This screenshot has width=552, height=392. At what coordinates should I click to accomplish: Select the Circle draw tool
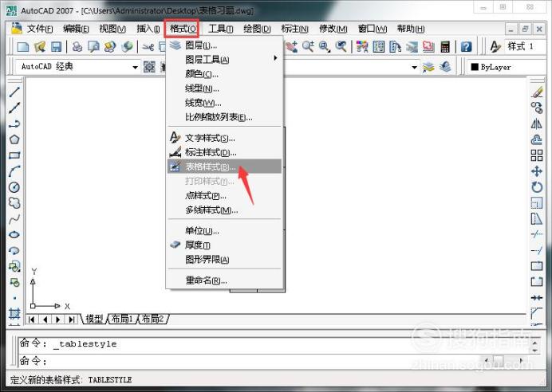pos(14,187)
